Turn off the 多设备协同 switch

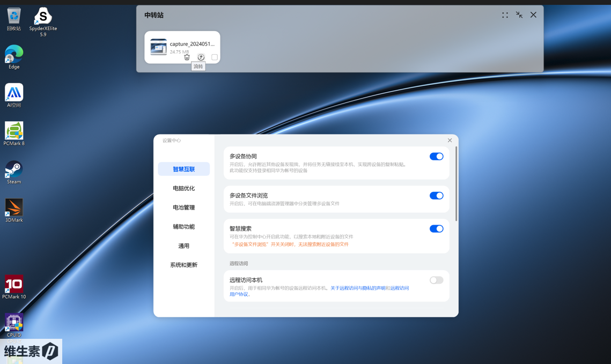(x=436, y=157)
